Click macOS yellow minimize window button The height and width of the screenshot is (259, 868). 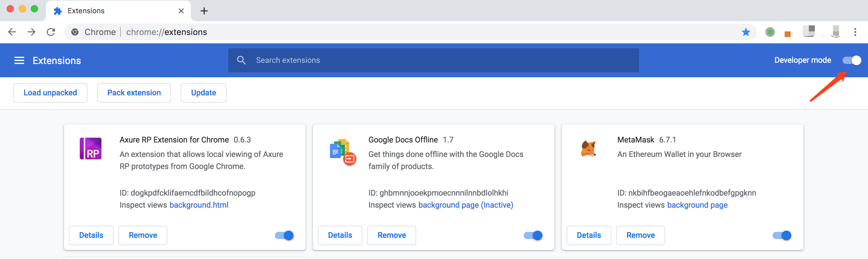(x=22, y=9)
